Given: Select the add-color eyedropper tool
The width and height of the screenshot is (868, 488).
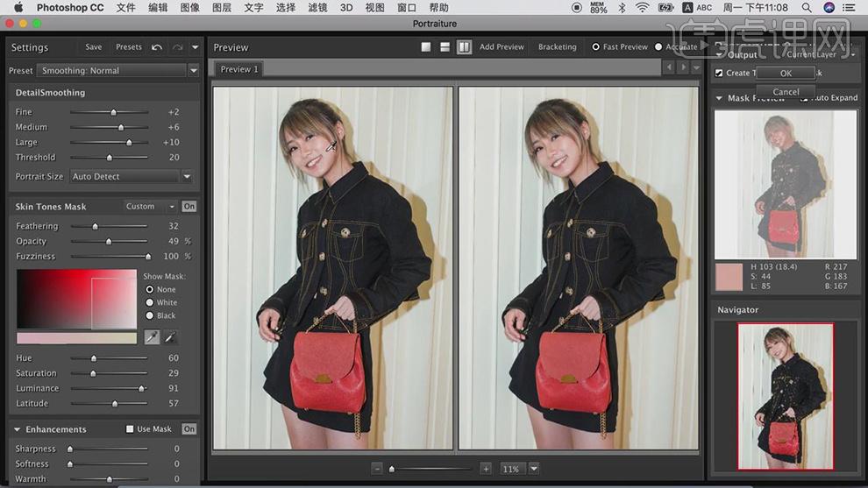Looking at the screenshot, I should coord(152,337).
